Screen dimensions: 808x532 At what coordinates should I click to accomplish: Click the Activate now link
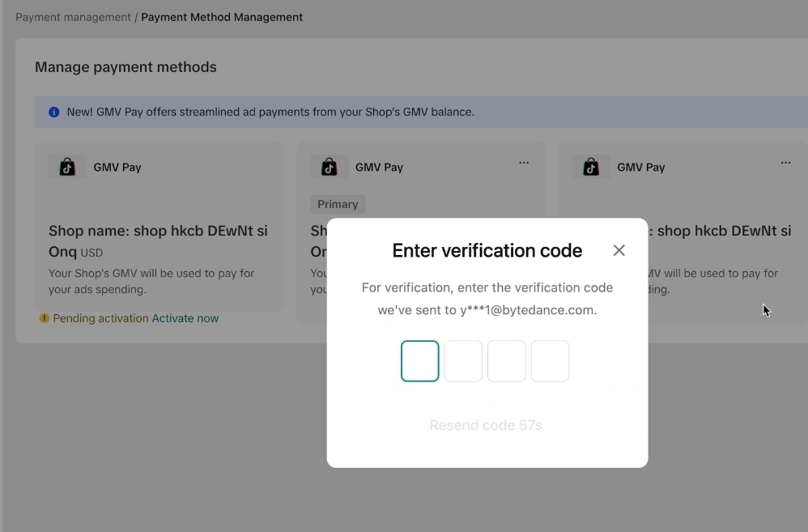pos(185,318)
